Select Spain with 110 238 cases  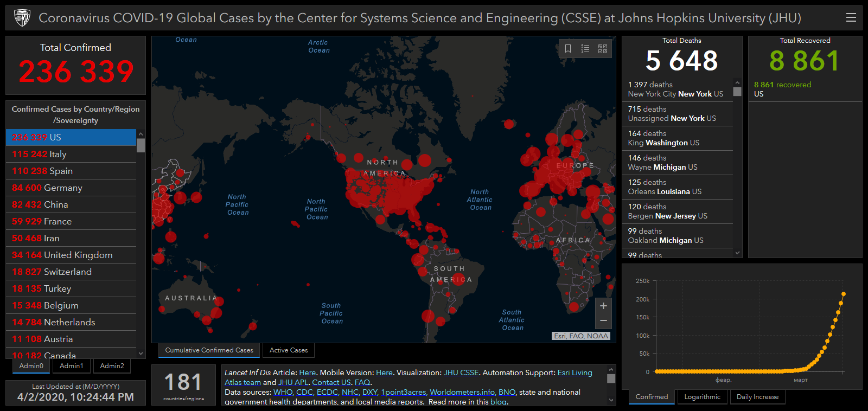click(71, 171)
